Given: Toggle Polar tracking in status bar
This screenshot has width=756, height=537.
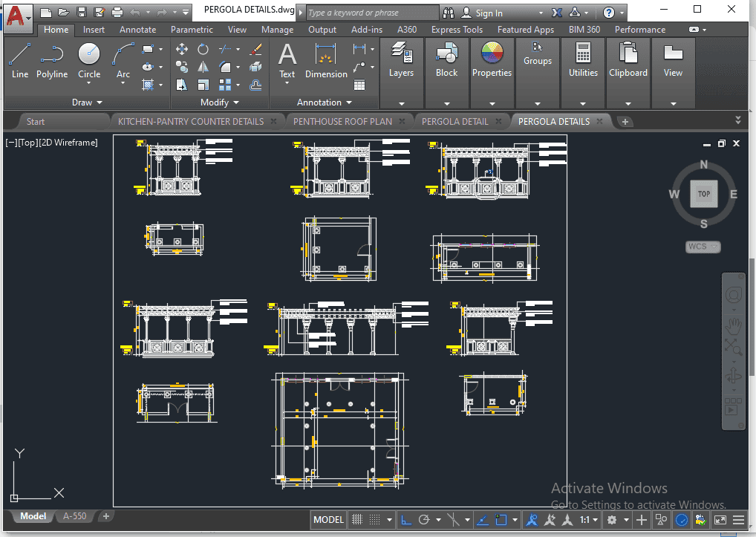Looking at the screenshot, I should 424,520.
